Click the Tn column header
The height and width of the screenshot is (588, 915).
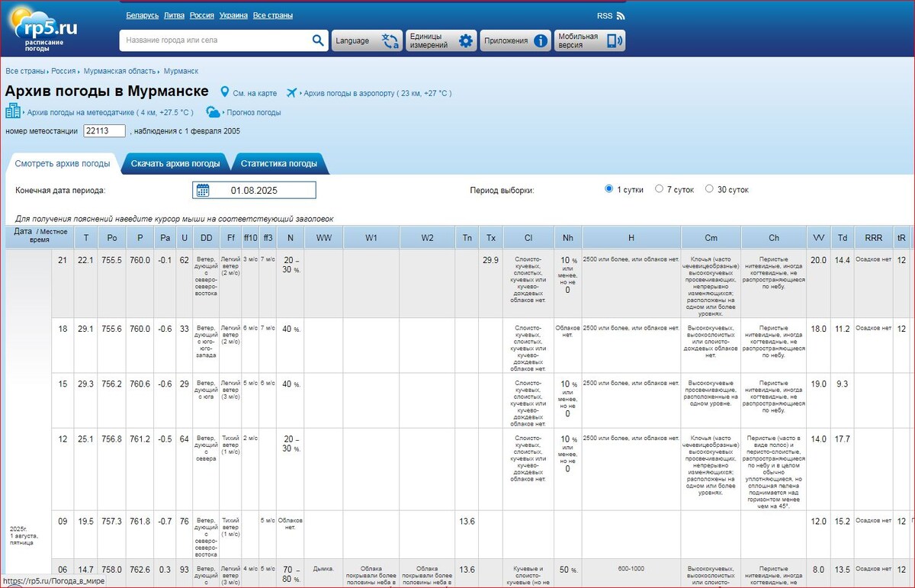[467, 238]
